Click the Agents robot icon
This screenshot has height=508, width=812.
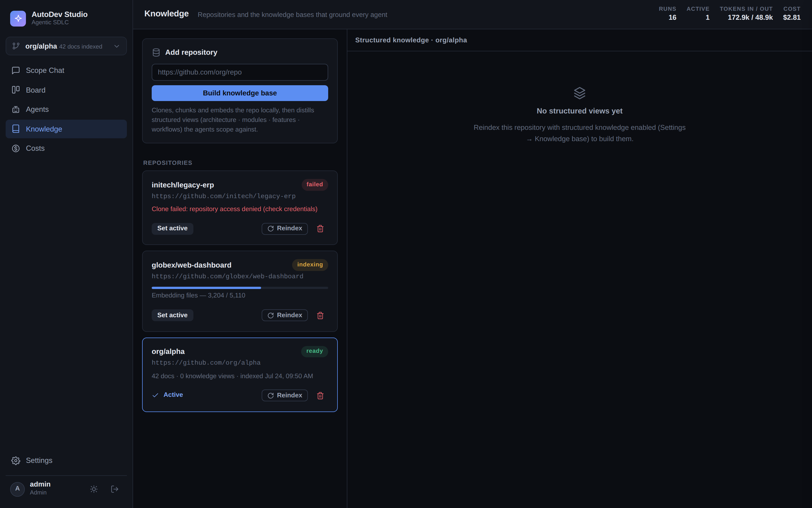pyautogui.click(x=16, y=110)
